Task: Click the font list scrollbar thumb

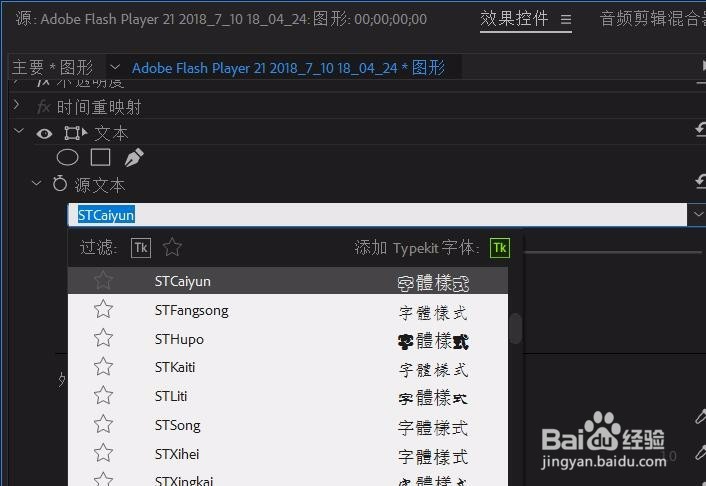Action: pos(516,328)
